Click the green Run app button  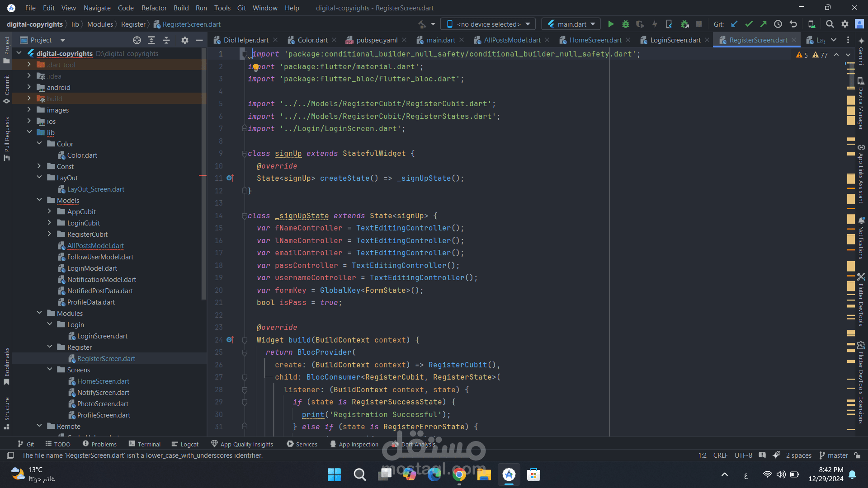(x=611, y=24)
